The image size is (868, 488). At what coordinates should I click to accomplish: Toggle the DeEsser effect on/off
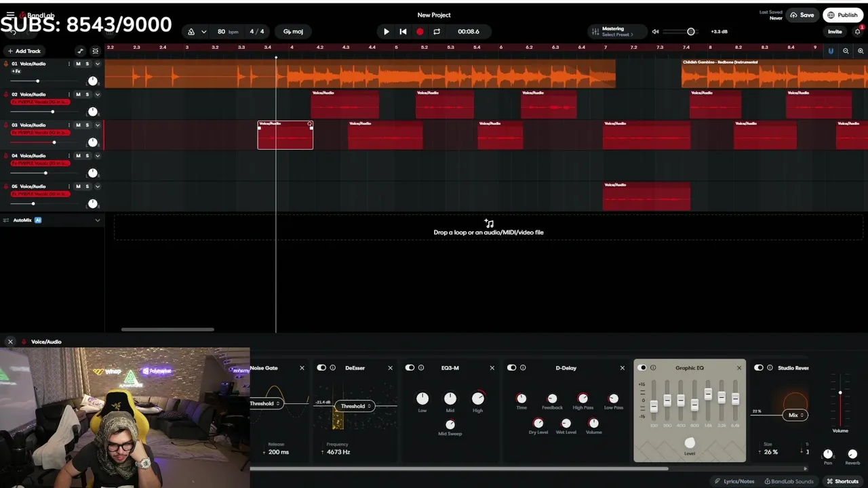point(321,368)
